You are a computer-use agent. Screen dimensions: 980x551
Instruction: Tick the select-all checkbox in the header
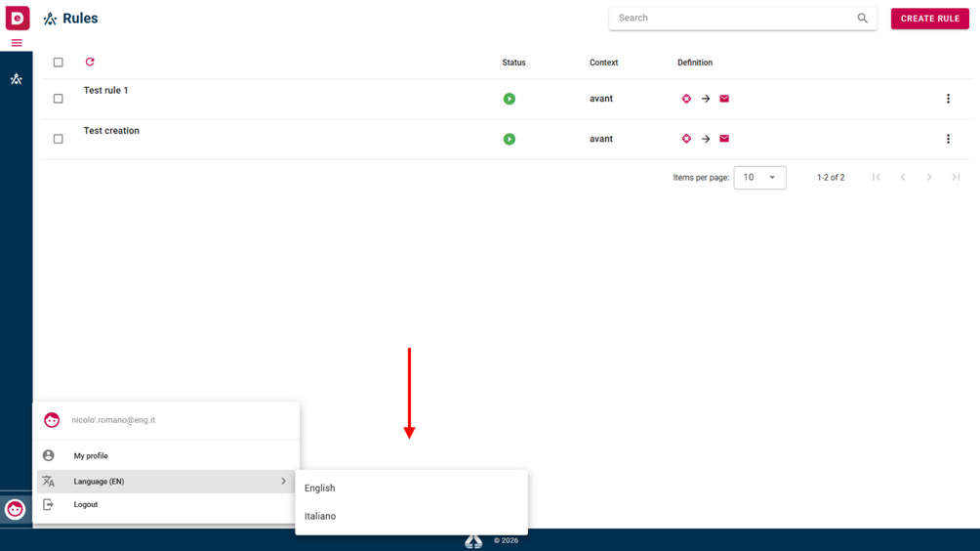click(59, 63)
